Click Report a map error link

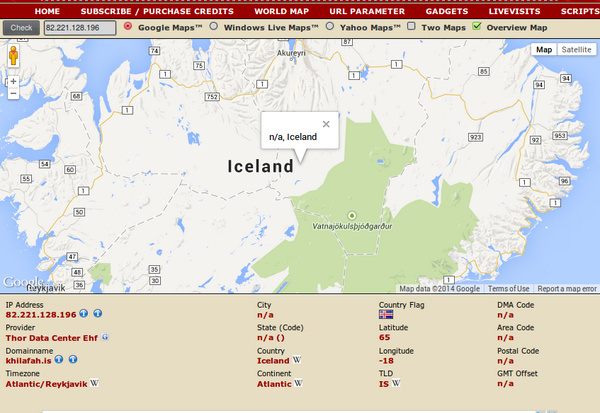point(567,289)
